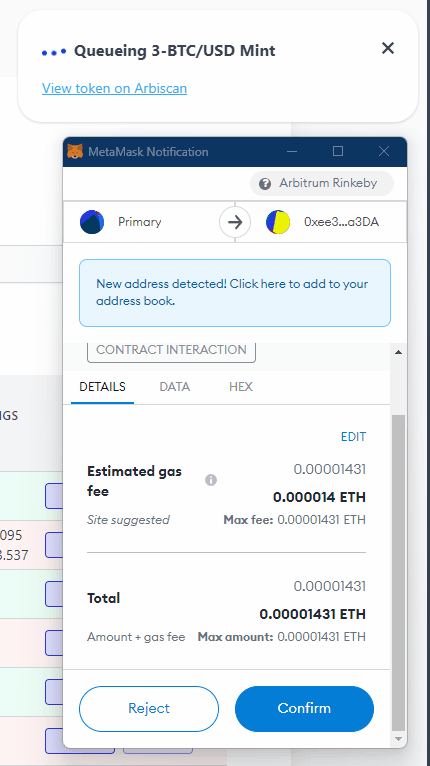Click the Arbitrum Rinkeby network indicator
Image resolution: width=430 pixels, height=766 pixels.
(x=322, y=183)
